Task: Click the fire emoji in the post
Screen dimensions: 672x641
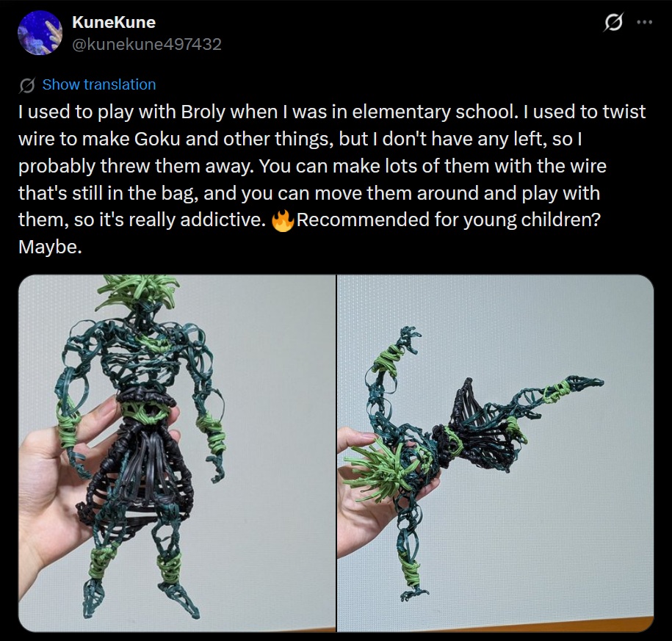Action: (283, 220)
